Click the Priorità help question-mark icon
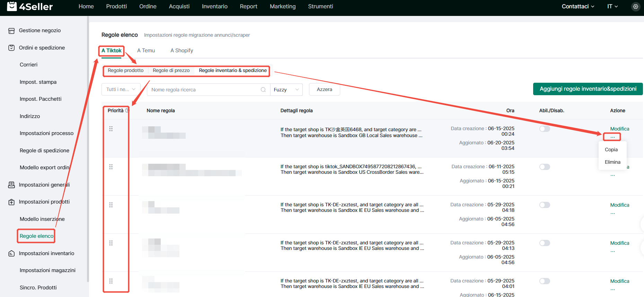 coord(127,110)
